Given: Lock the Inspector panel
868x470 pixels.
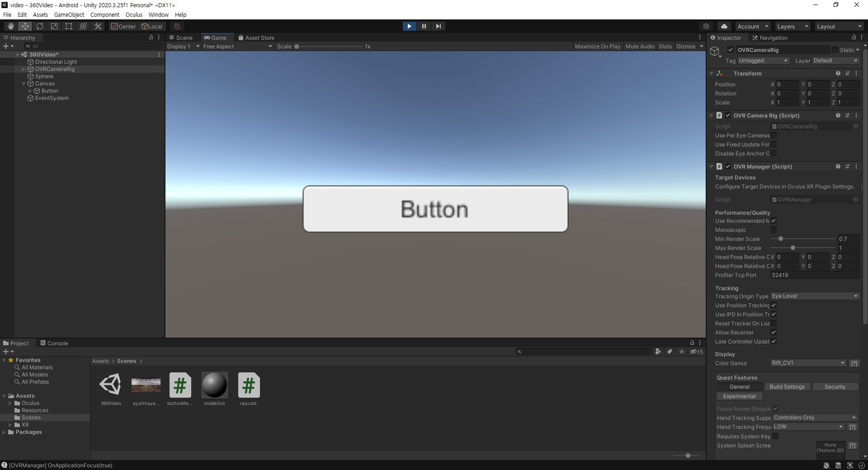Looking at the screenshot, I should tap(854, 38).
